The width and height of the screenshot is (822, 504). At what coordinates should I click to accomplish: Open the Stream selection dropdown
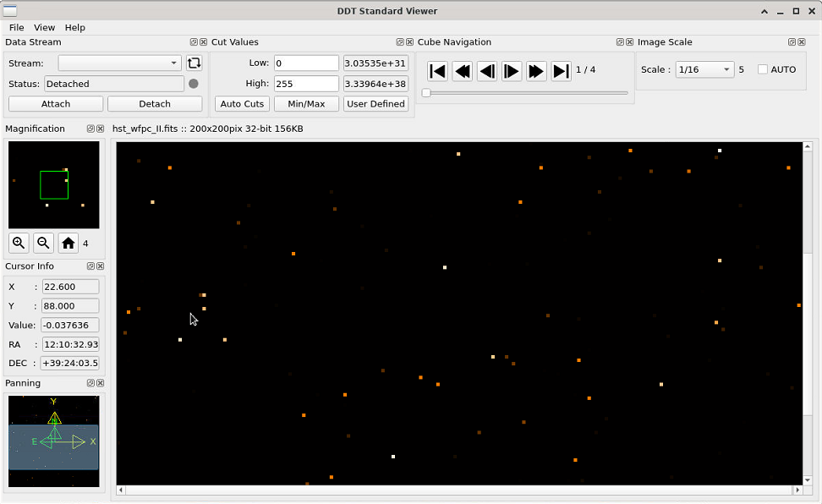coord(119,62)
